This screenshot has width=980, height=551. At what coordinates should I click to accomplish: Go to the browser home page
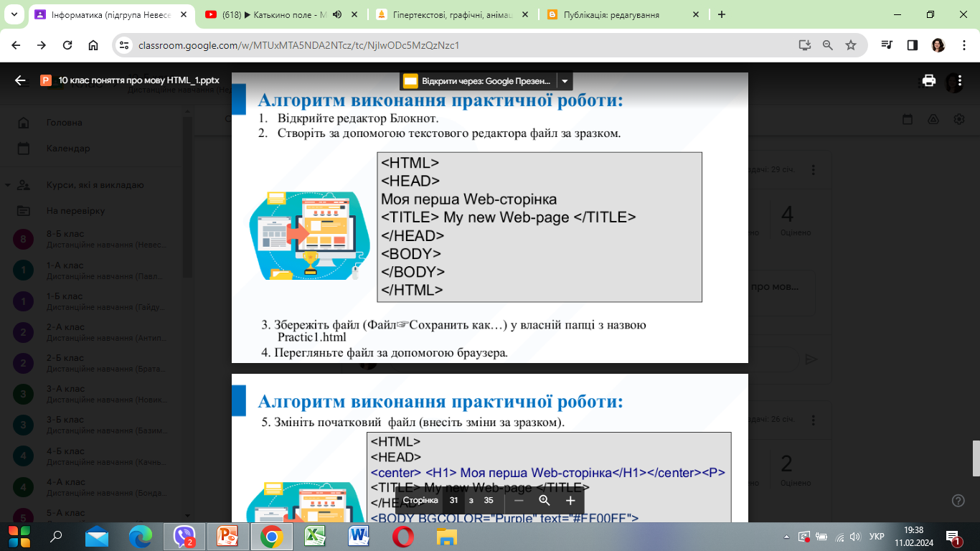pyautogui.click(x=93, y=45)
